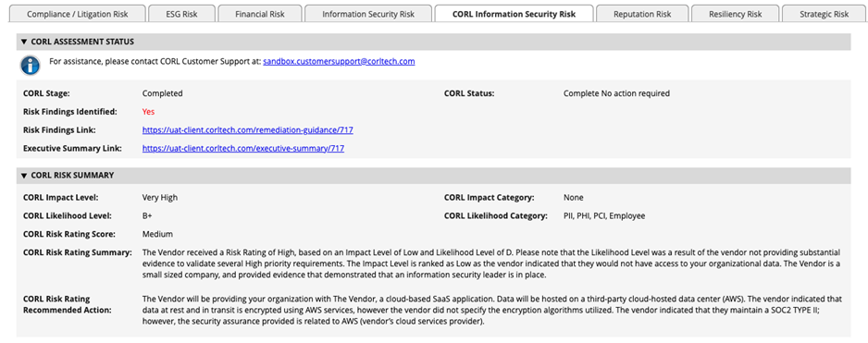The height and width of the screenshot is (343, 868).
Task: Collapse the CORL Risk Summary section
Action: tap(24, 176)
